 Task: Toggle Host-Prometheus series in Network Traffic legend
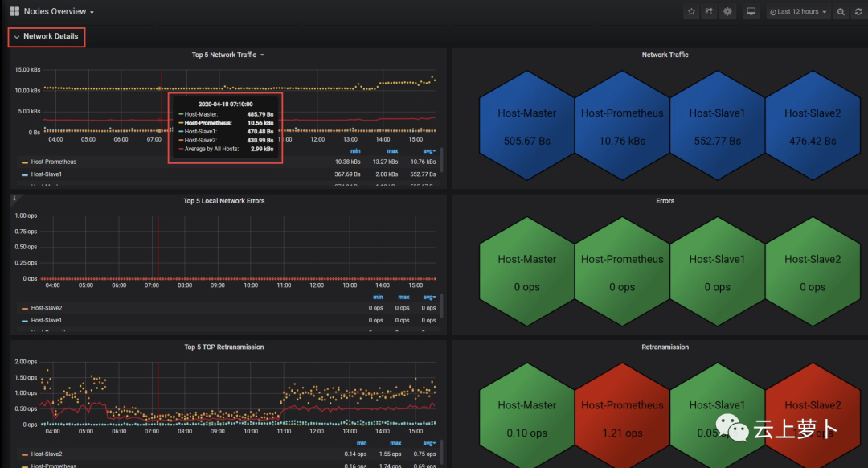[53, 162]
